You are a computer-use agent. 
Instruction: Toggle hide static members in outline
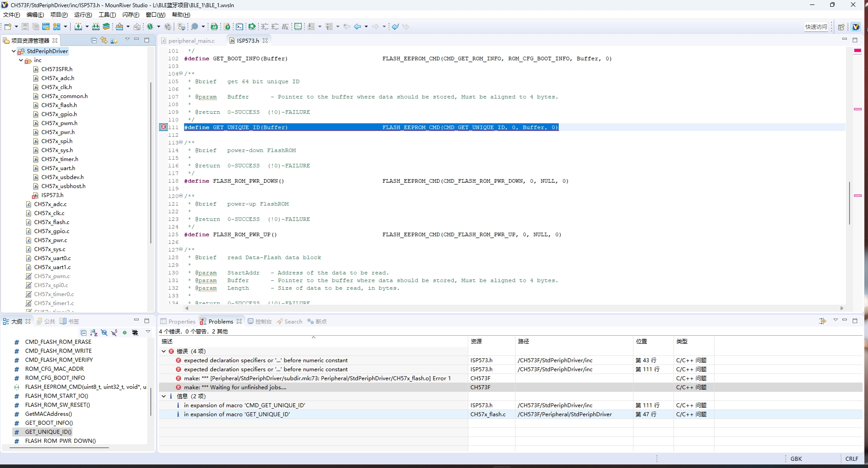114,333
